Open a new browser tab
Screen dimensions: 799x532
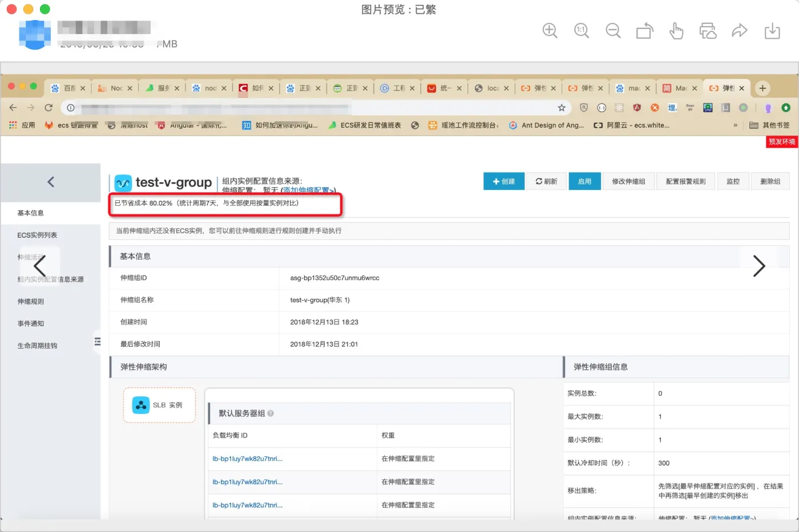(762, 88)
